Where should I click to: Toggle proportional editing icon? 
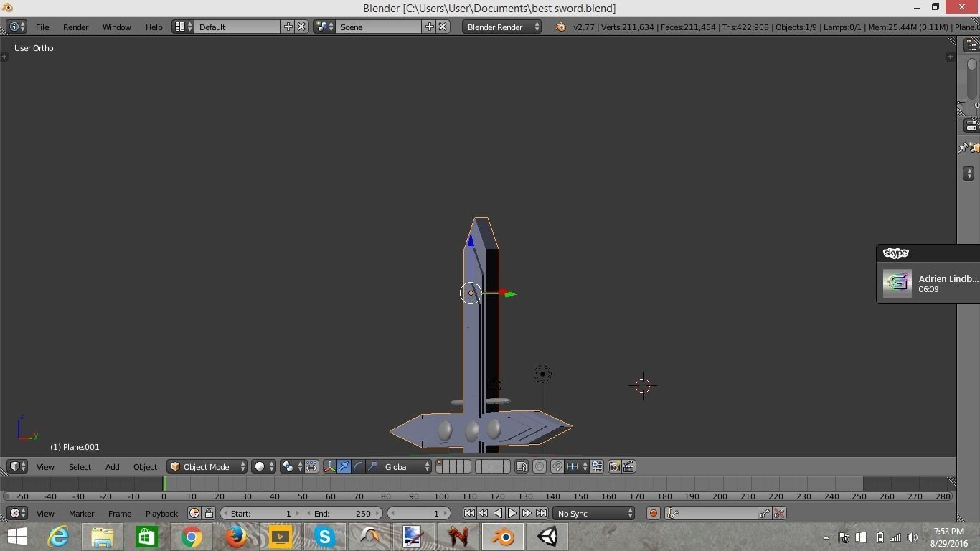pyautogui.click(x=540, y=466)
